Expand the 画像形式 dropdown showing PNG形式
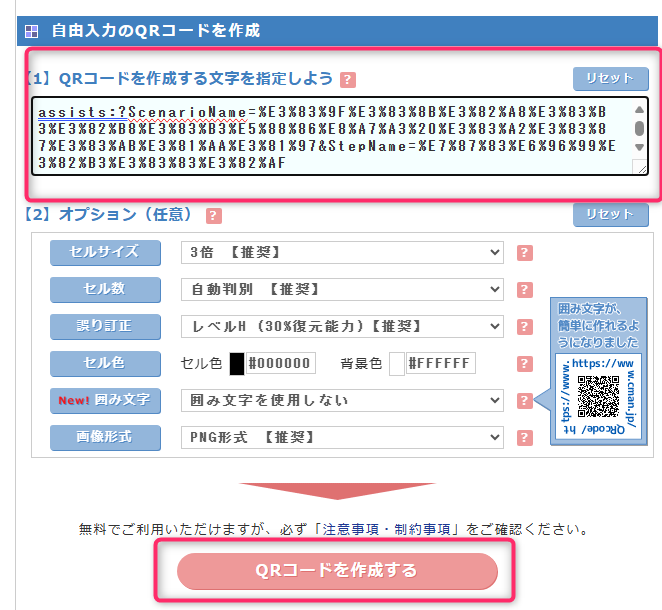Viewport: 662px width, 610px height. pos(341,437)
